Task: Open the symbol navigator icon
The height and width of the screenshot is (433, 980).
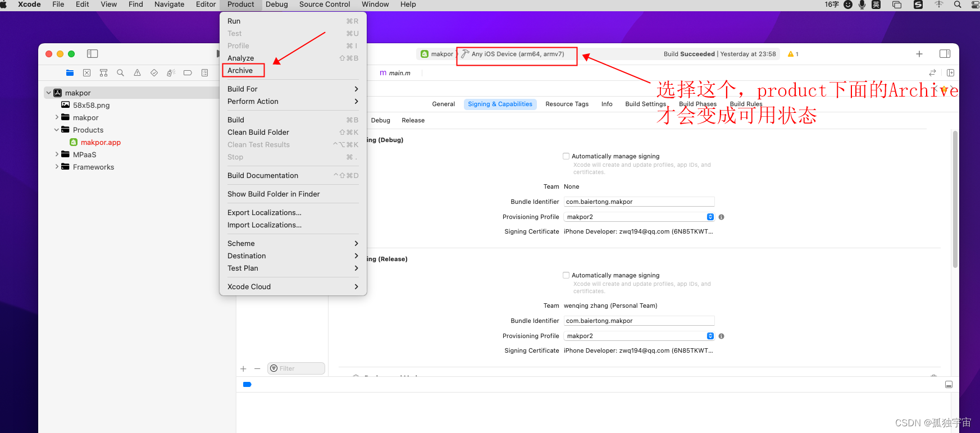Action: click(x=103, y=72)
